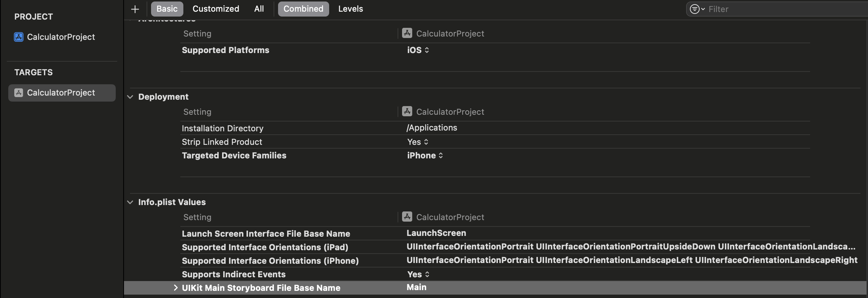
Task: Click the LaunchScreen value
Action: (436, 233)
